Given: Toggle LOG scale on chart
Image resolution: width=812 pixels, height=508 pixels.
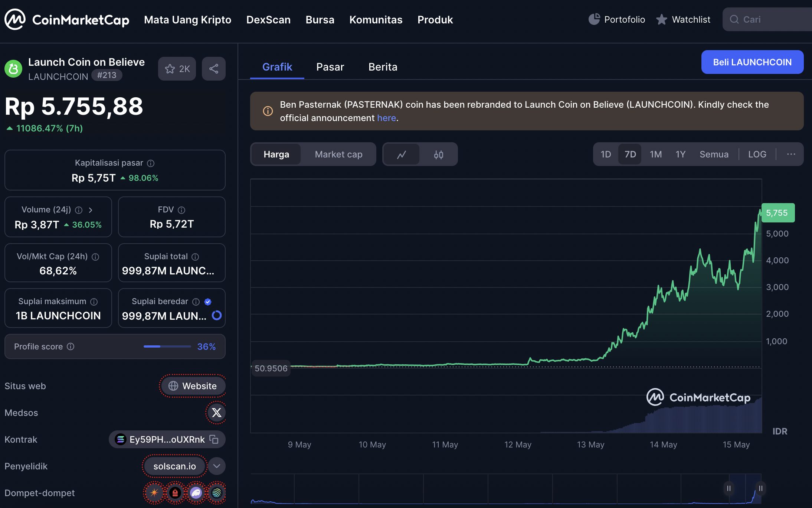Looking at the screenshot, I should [x=757, y=154].
